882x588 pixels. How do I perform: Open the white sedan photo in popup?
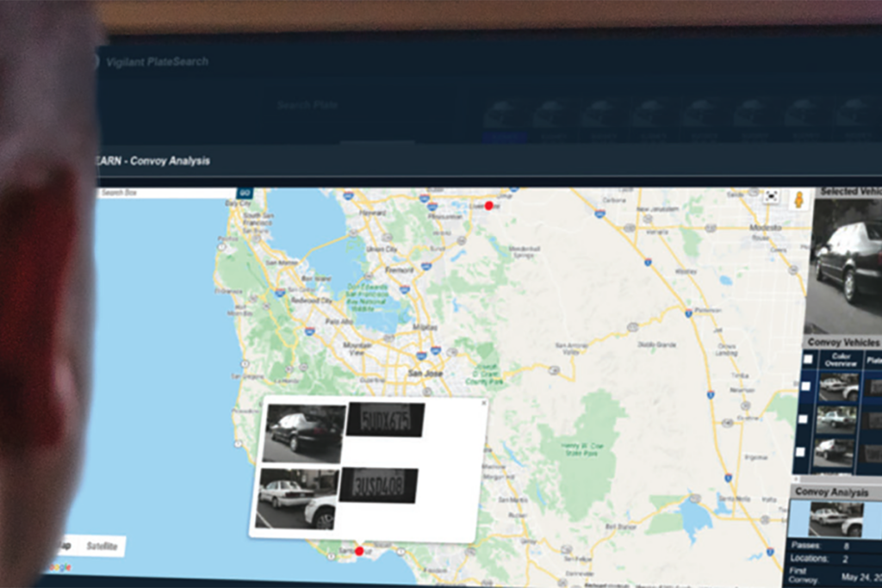pyautogui.click(x=297, y=498)
